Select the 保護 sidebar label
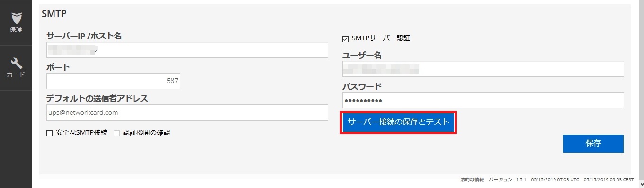 pos(16,29)
